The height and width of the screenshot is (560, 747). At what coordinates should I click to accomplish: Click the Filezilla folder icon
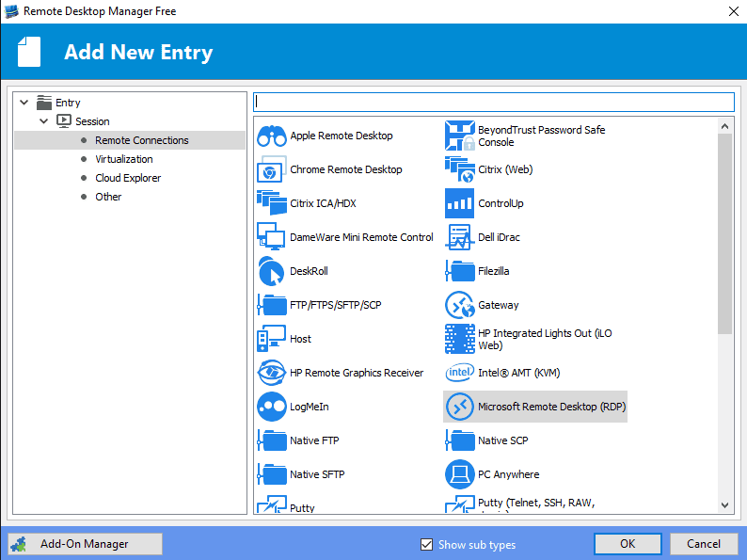(x=460, y=271)
